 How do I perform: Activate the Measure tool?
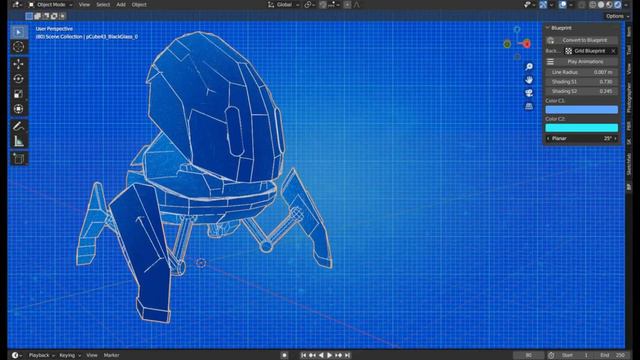click(18, 141)
